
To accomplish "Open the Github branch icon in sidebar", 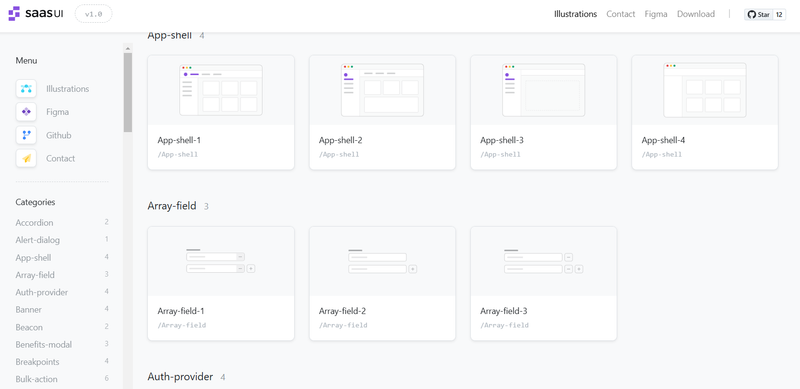I will [x=26, y=135].
